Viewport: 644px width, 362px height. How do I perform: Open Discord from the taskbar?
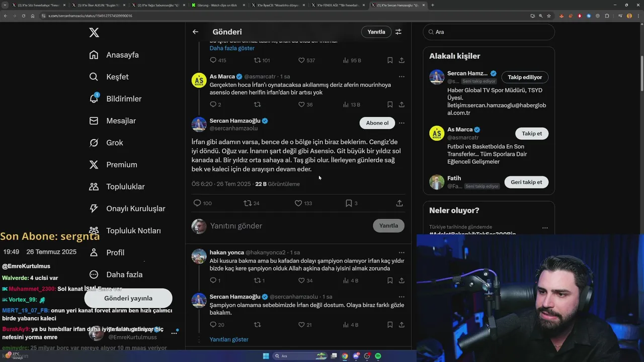(x=356, y=356)
